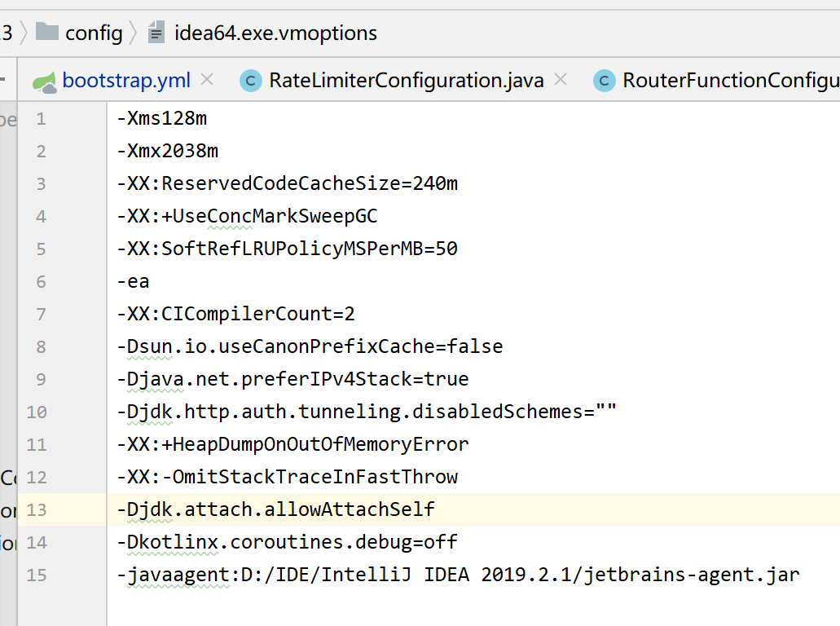
Task: Close the RateLimiterConfiguration.java tab
Action: (561, 80)
